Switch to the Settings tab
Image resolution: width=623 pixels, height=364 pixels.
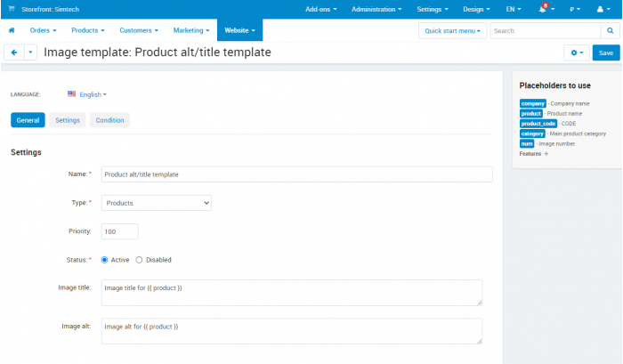coord(68,120)
